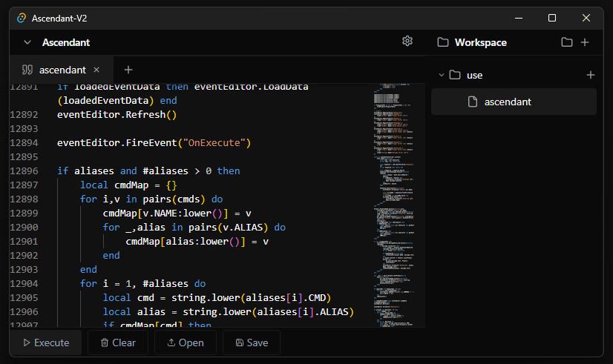This screenshot has height=364, width=613.
Task: Click 'cmdMap[alias:lower()] = v' code line
Action: (197, 242)
